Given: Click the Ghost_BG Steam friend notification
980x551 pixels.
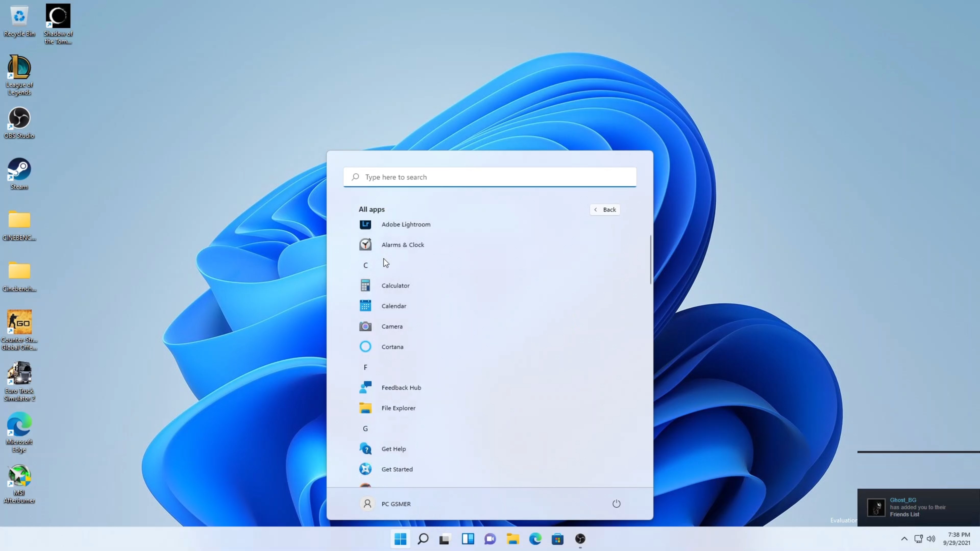Looking at the screenshot, I should [x=918, y=507].
